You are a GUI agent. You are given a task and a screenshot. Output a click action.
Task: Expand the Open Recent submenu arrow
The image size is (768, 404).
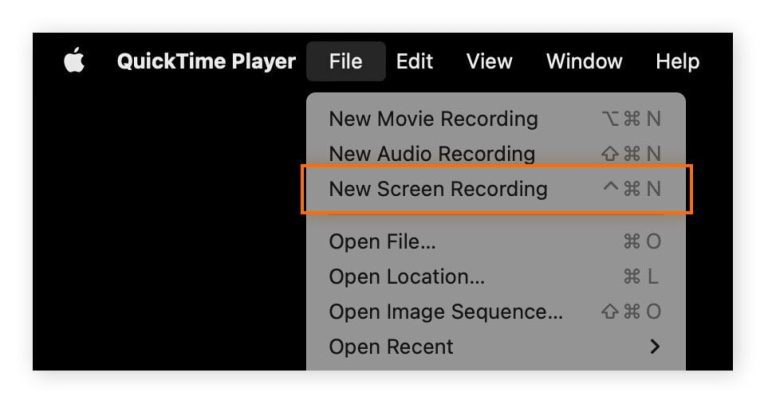655,347
